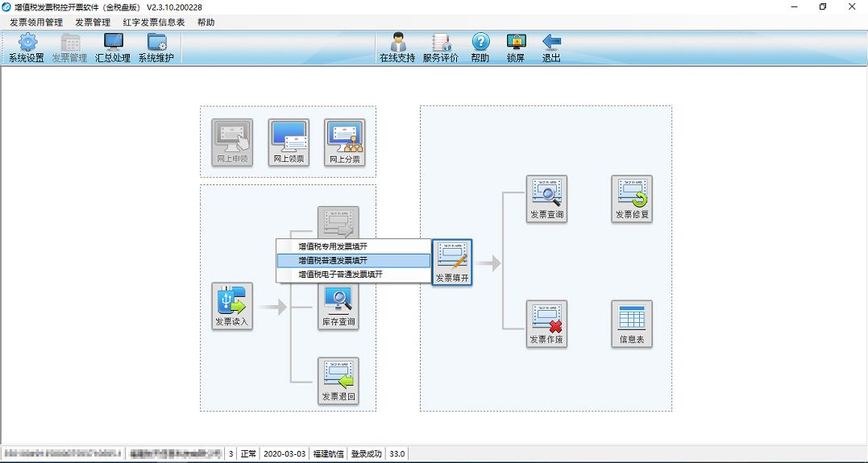Click the 在线支持 person icon

click(x=397, y=48)
